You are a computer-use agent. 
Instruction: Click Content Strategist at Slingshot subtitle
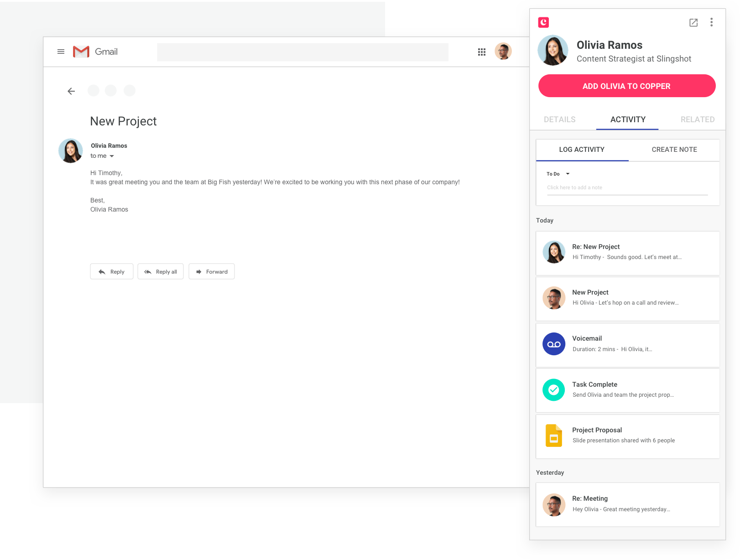coord(634,59)
